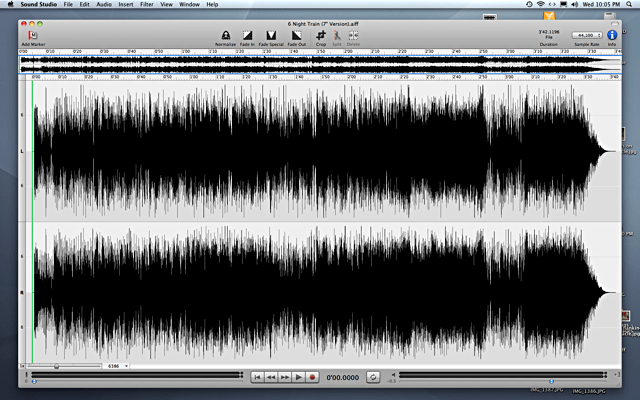Open the Filter menu
Viewport: 640px width, 400px height.
147,5
